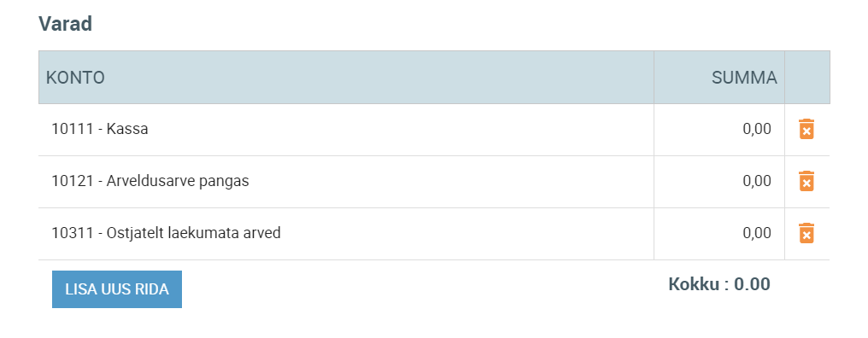
Task: Click trash icon for Ostjatelt laekumata arved
Action: coord(806,233)
